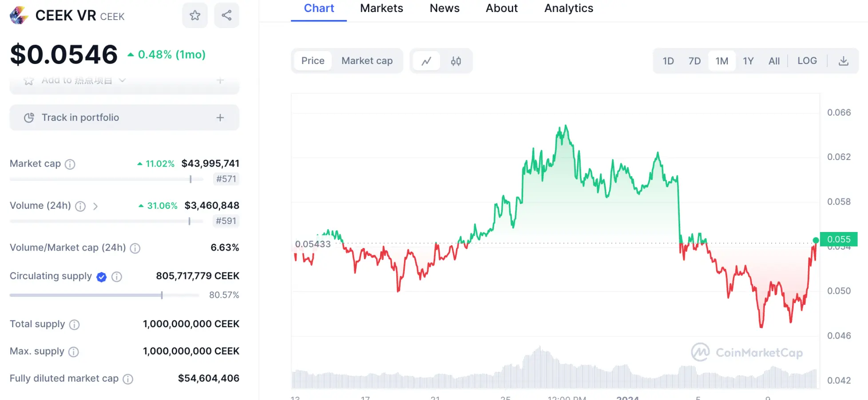Toggle the chart to Market cap

[367, 61]
